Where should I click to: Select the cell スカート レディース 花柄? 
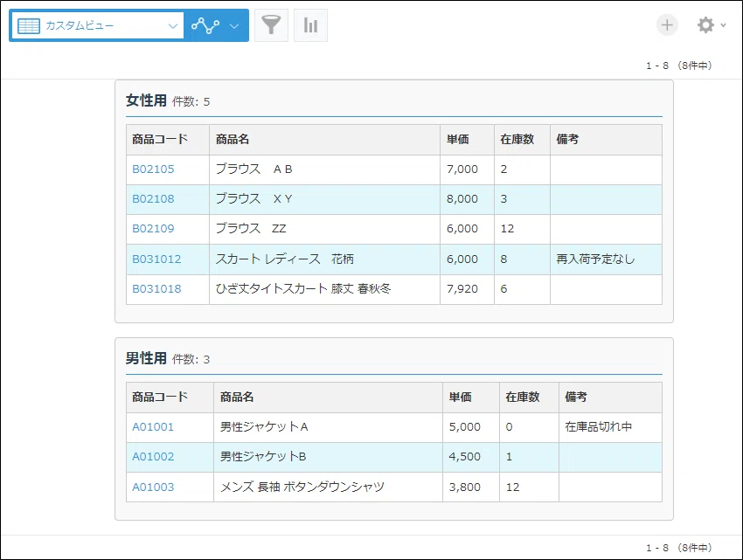click(x=324, y=259)
